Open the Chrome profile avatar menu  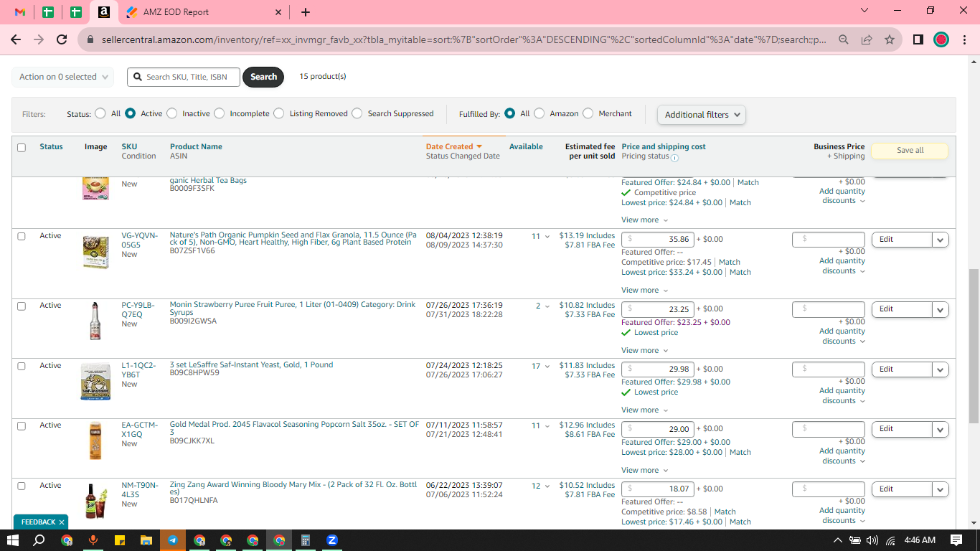pyautogui.click(x=941, y=39)
